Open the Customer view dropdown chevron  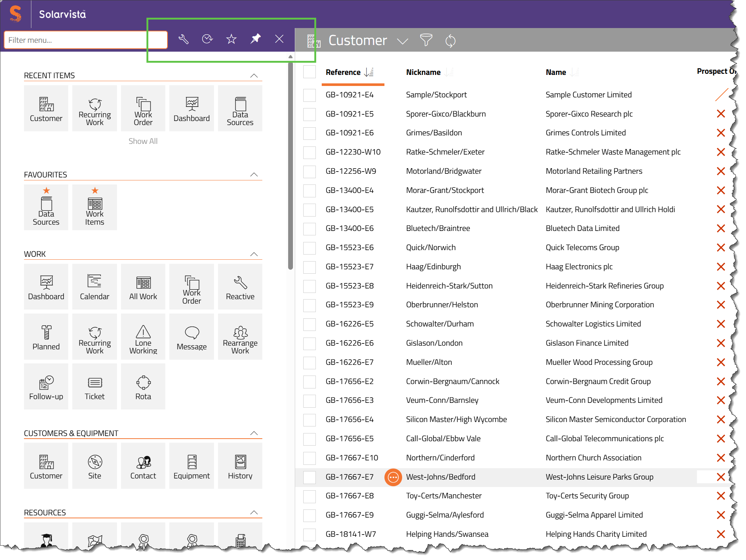point(403,41)
